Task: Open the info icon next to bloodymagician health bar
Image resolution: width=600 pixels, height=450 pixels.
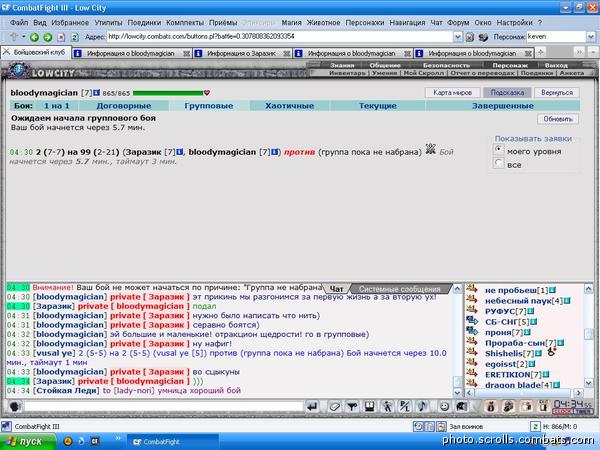Action: (96, 93)
